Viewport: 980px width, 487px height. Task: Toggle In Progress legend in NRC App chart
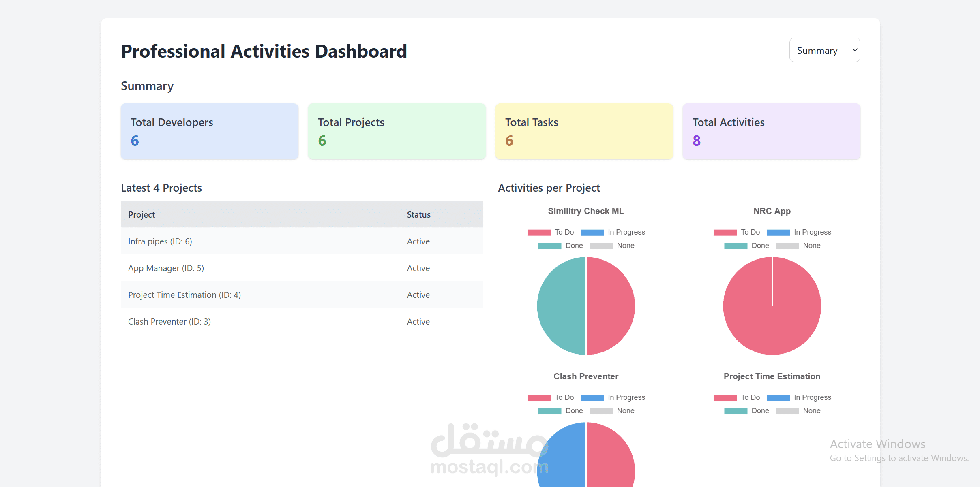coord(799,232)
